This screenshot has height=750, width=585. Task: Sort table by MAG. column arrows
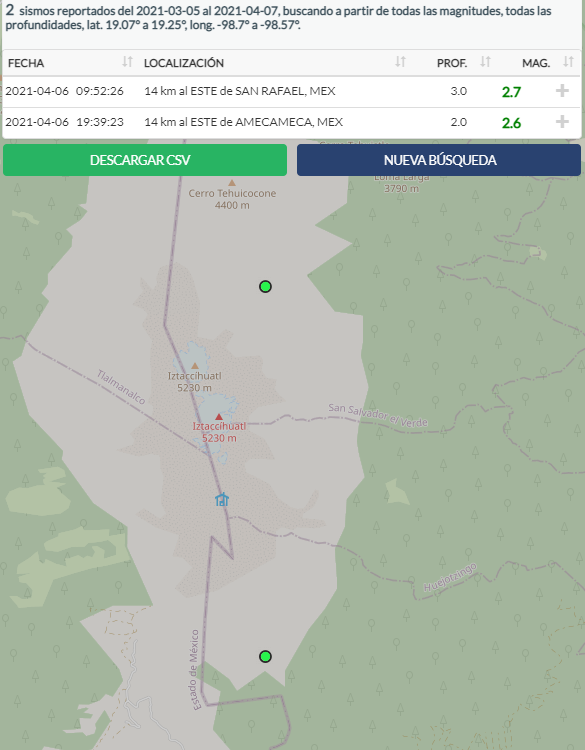coord(568,62)
